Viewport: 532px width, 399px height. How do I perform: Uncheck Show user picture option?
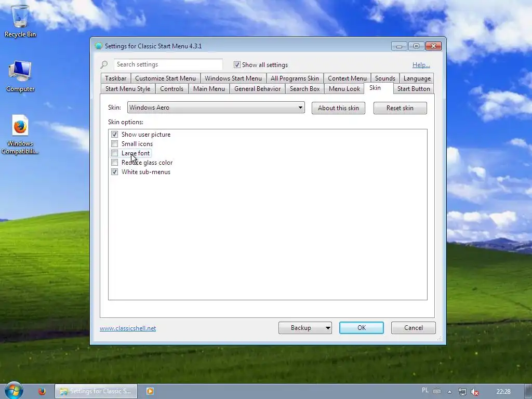[x=114, y=135]
